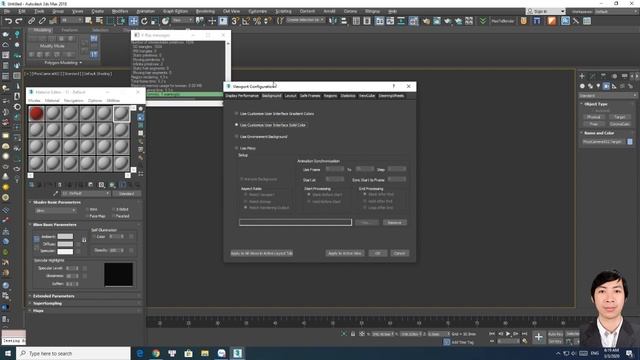Click the Geometry category circle icon
This screenshot has width=640, height=360.
click(x=582, y=86)
